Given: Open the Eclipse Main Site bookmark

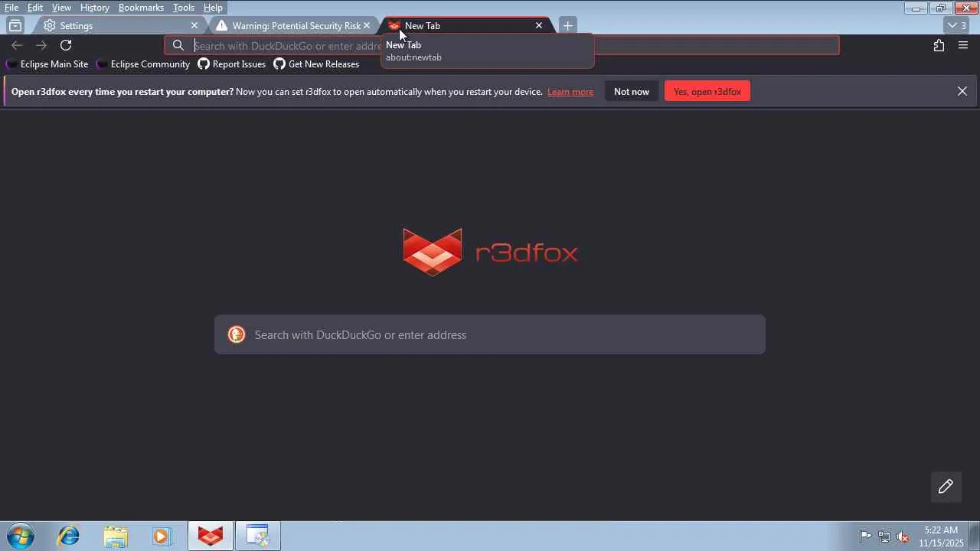Looking at the screenshot, I should (47, 64).
